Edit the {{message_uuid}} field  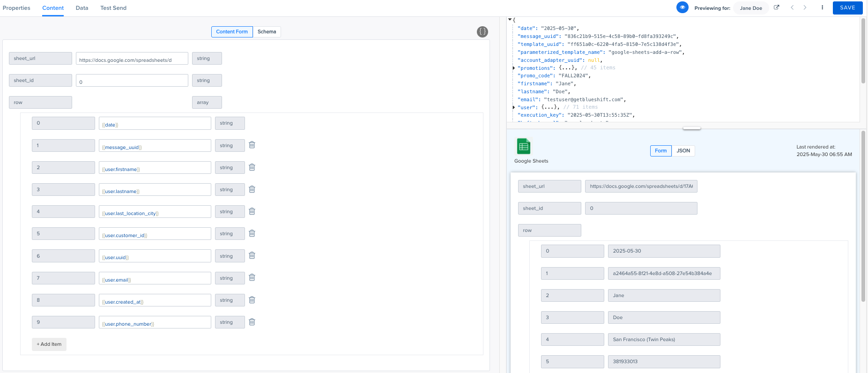(x=155, y=146)
